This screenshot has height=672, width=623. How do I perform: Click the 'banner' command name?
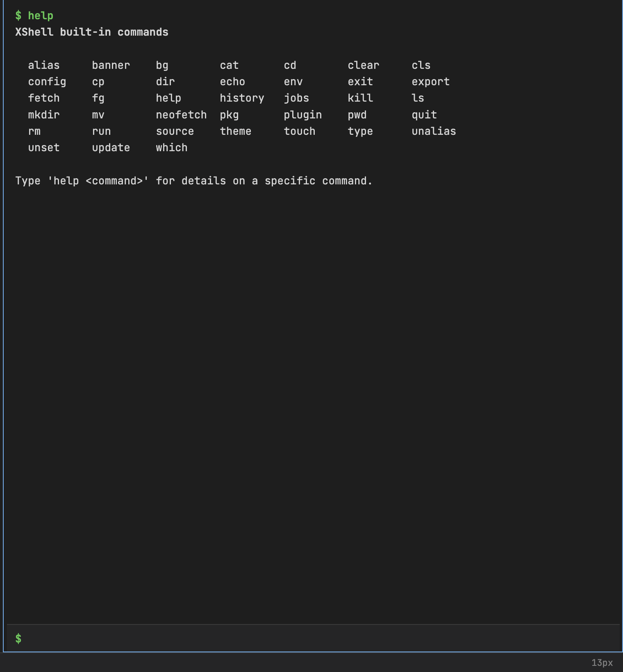pos(111,66)
